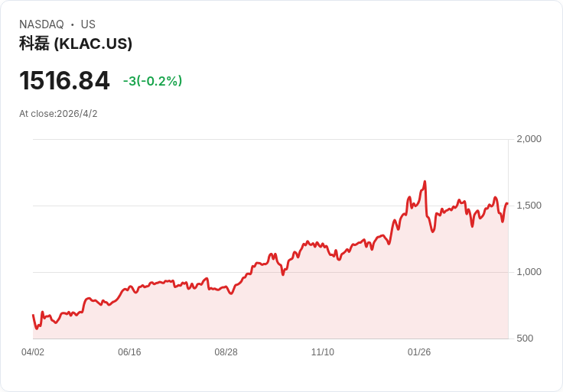This screenshot has width=563, height=392.
Task: Click the 2,000 y-axis label
Action: pos(529,139)
